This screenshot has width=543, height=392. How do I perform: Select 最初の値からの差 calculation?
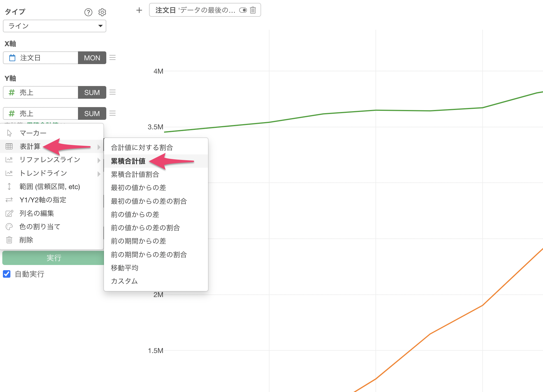(x=156, y=188)
